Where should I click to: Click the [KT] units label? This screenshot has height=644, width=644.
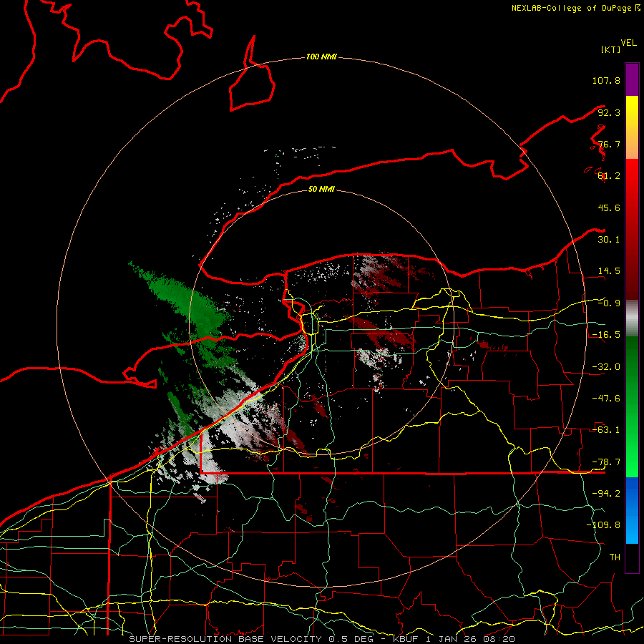[x=611, y=49]
